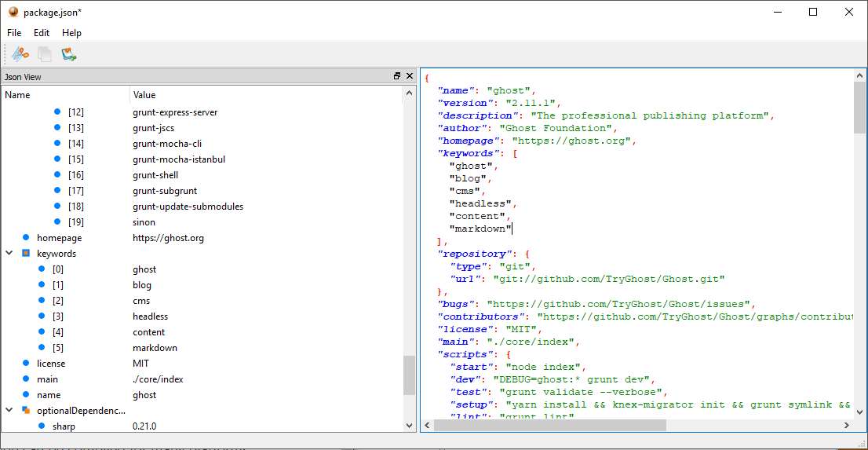This screenshot has height=450, width=868.
Task: Open the Edit menu
Action: pyautogui.click(x=42, y=33)
